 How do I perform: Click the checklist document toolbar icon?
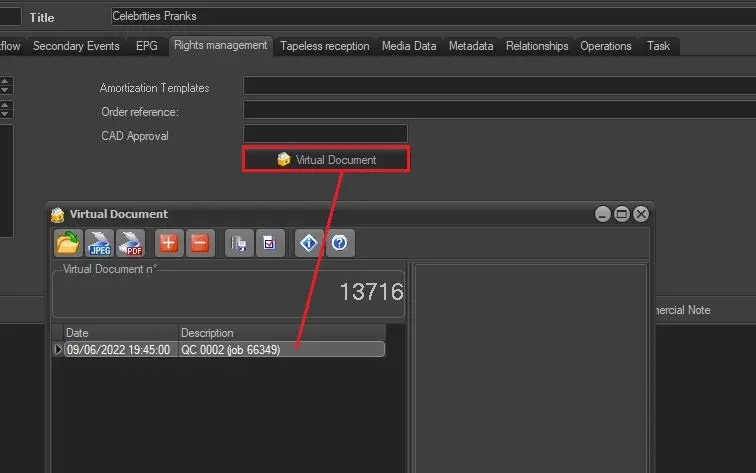(x=270, y=243)
